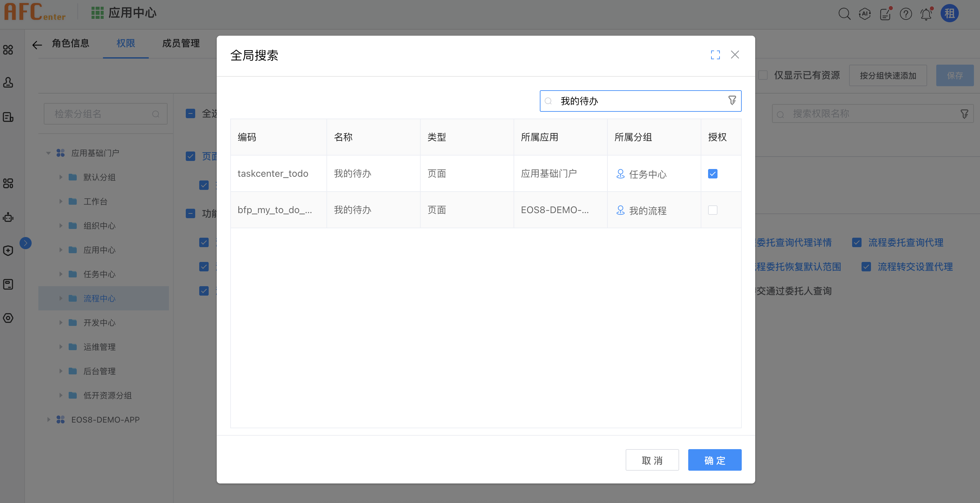Click the back arrow beside 角色信息

(37, 45)
